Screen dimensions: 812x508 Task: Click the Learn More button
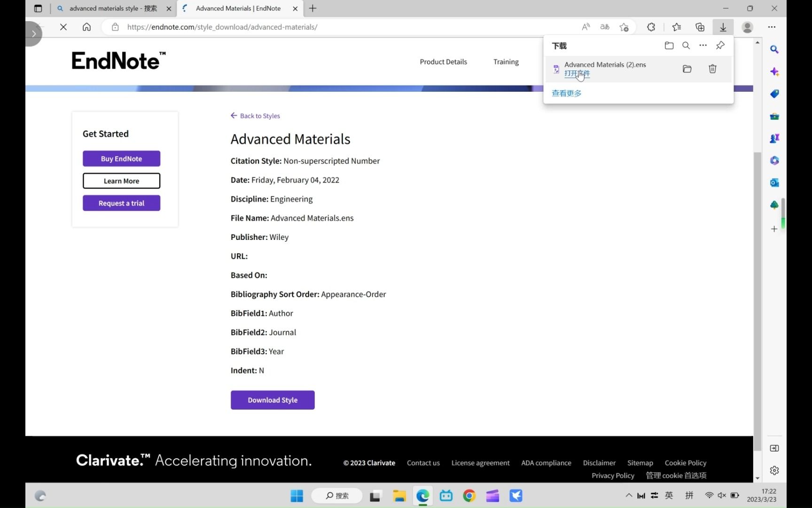(121, 181)
